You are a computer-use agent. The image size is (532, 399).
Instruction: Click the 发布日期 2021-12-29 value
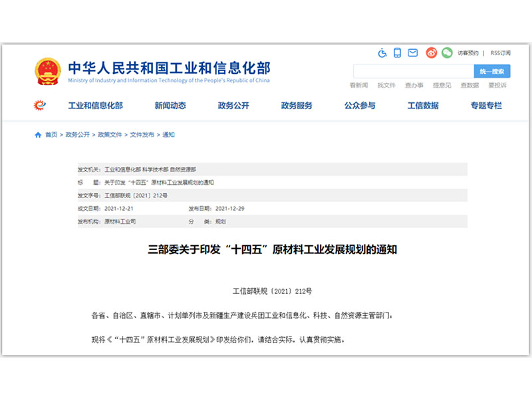229,209
